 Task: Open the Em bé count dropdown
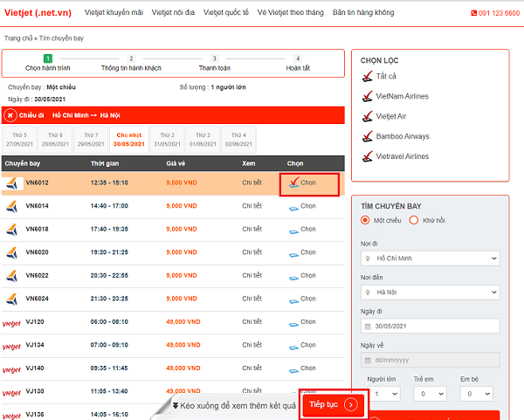point(477,394)
